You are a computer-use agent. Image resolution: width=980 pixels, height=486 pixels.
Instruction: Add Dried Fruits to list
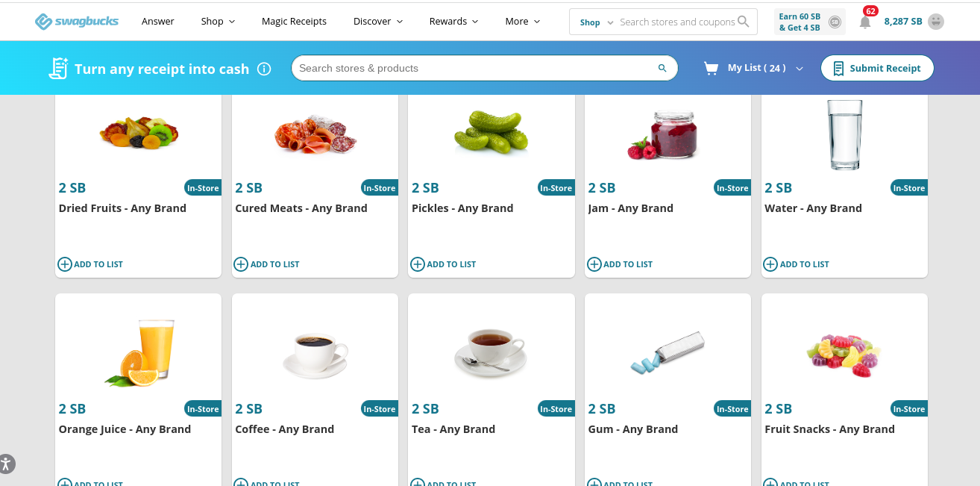[x=90, y=264]
